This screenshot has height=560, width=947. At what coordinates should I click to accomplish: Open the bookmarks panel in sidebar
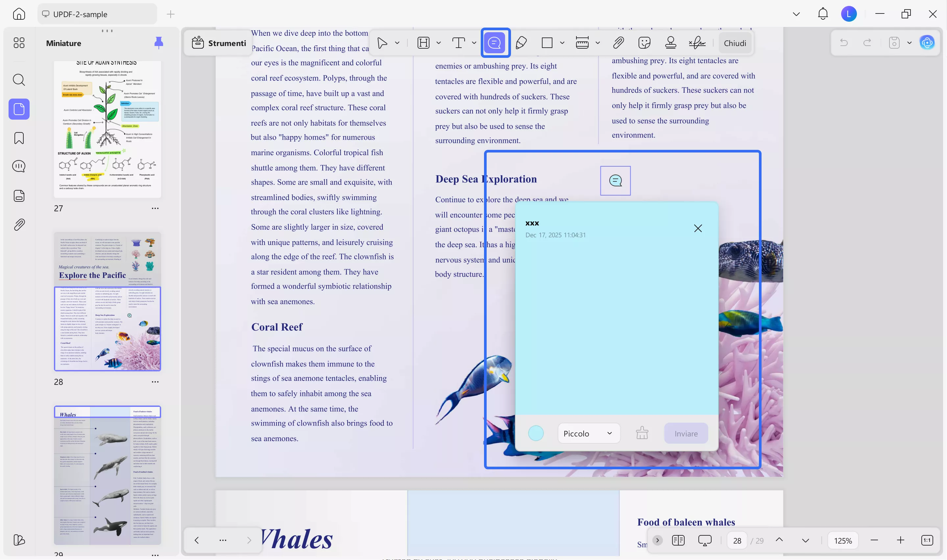19,138
